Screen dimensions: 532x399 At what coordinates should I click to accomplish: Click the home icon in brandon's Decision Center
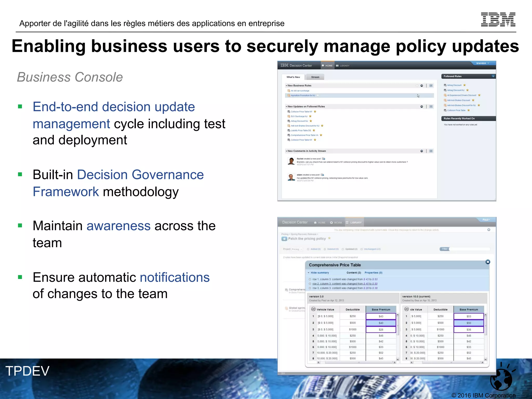click(323, 66)
